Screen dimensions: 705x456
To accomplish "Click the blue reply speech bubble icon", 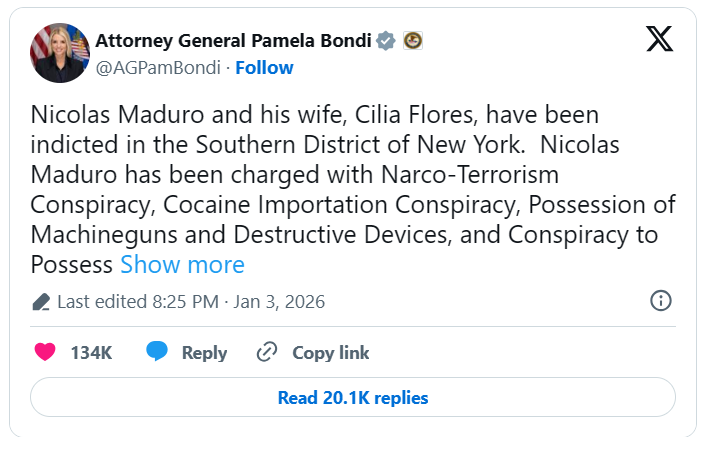I will coord(156,352).
